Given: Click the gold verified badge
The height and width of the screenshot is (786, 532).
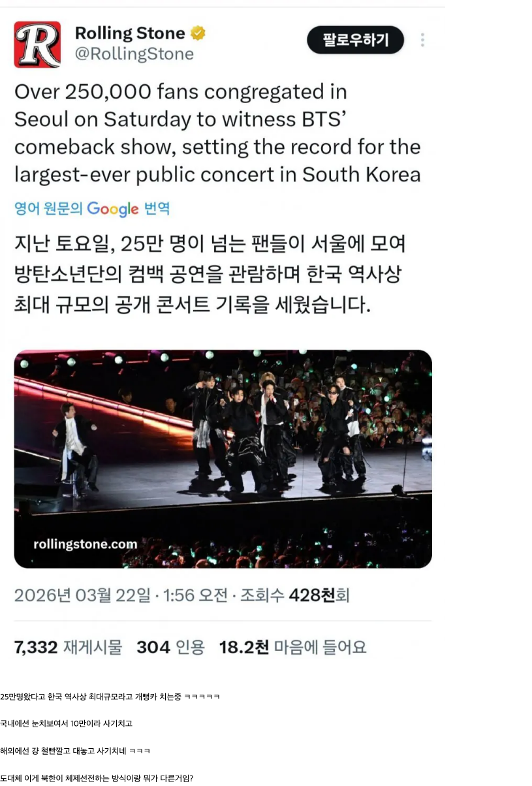Looking at the screenshot, I should point(198,33).
